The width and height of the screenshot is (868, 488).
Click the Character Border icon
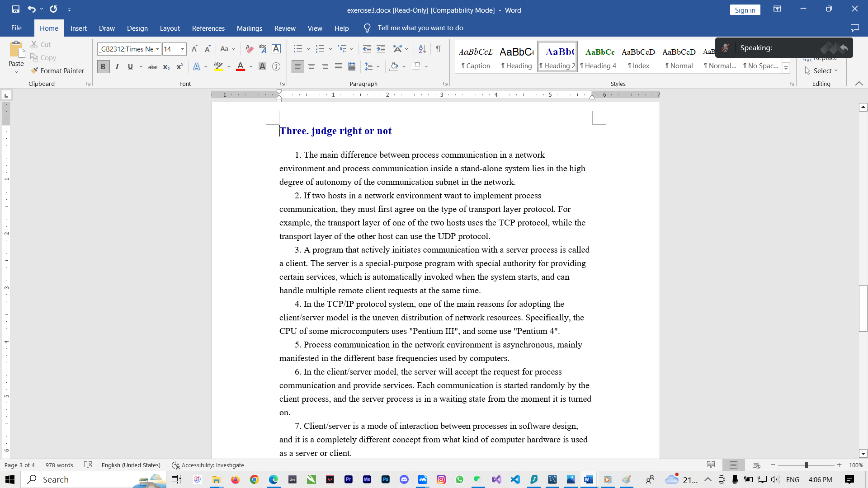click(x=276, y=49)
